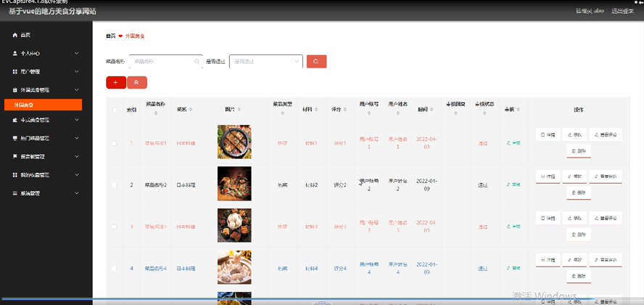The width and height of the screenshot is (644, 305).
Task: Click the flag icon beside 留言板管理
Action: point(15,157)
